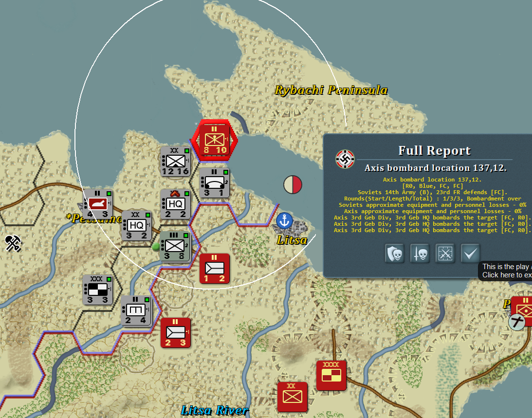Viewport: 532px width, 418px height.
Task: Click the round pickaxe icon on red unit
Action: click(517, 322)
